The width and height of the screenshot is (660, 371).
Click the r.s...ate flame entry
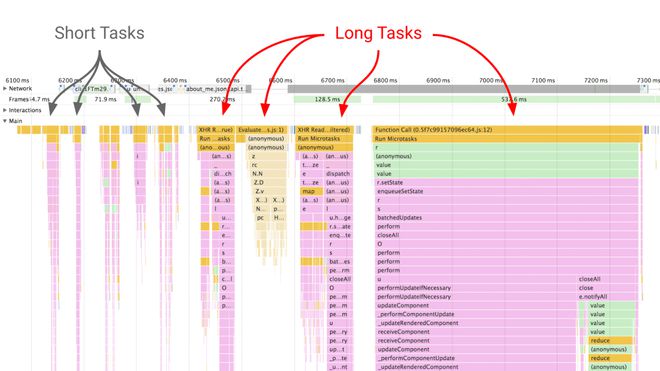[340, 227]
